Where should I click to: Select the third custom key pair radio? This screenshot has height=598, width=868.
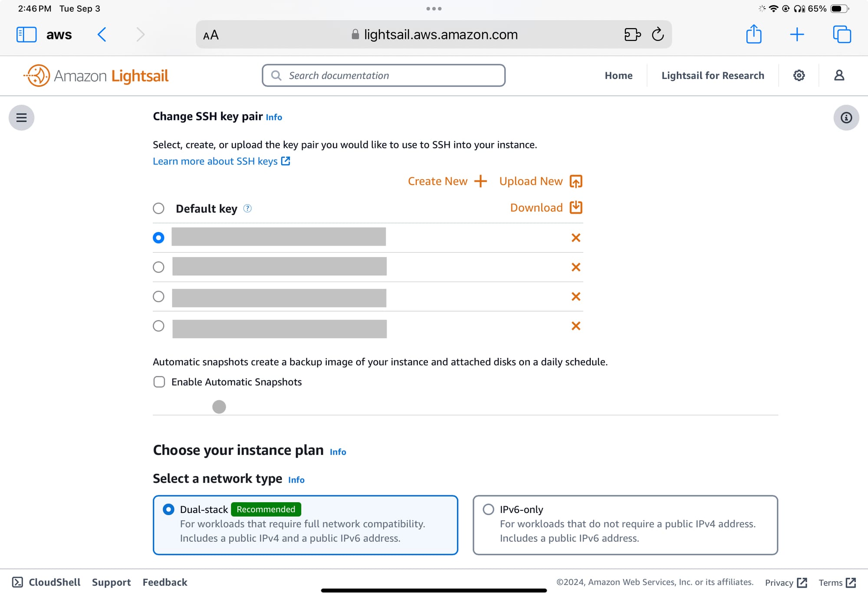coord(158,297)
